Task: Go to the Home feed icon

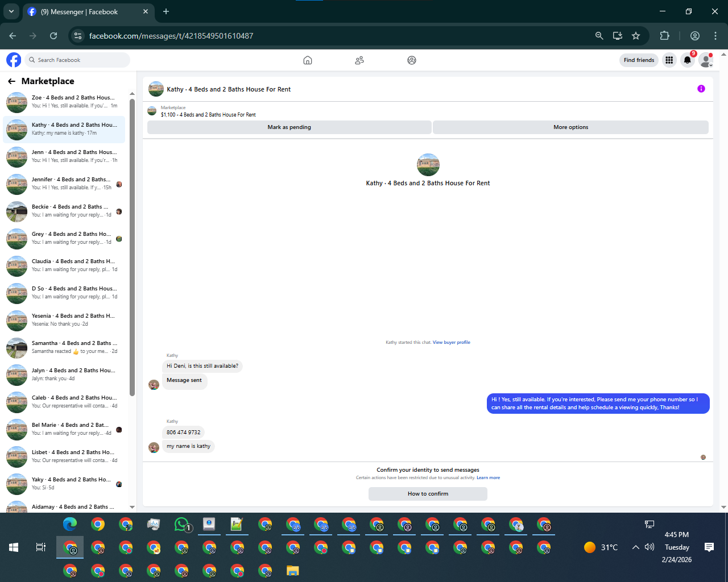Action: [308, 60]
